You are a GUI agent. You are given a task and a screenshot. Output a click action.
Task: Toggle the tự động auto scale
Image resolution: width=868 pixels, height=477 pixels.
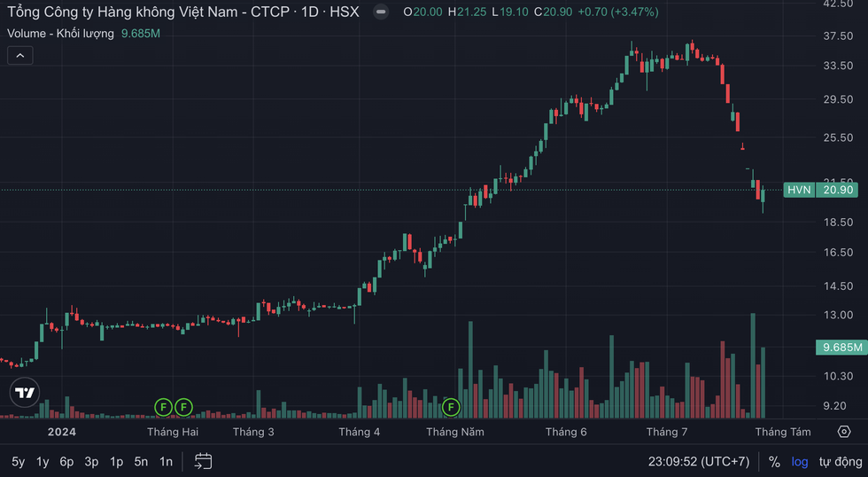click(840, 462)
